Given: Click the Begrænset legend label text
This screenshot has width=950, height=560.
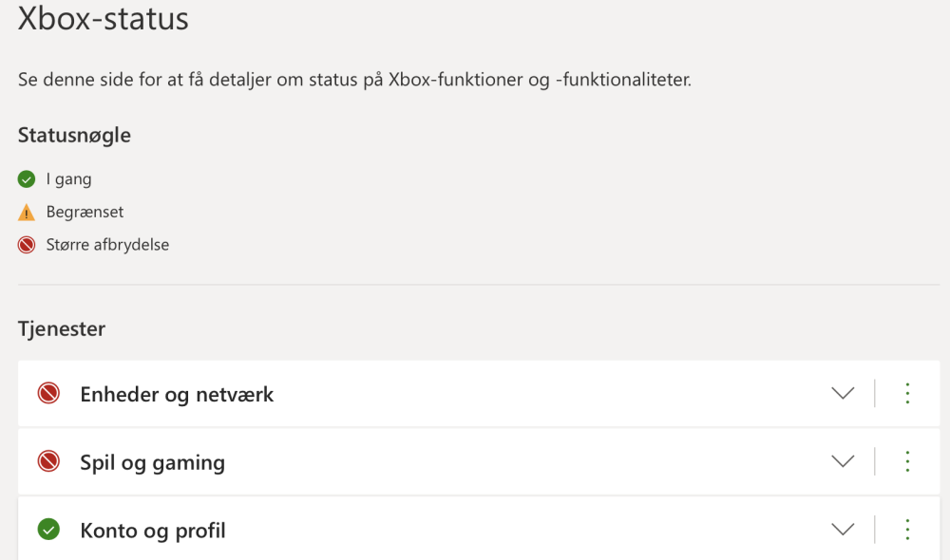Looking at the screenshot, I should pyautogui.click(x=85, y=213).
